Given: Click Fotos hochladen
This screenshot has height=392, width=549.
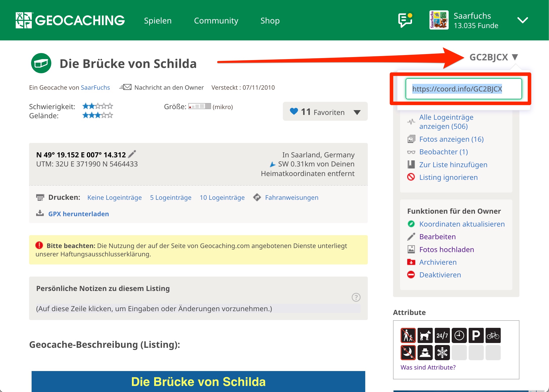Looking at the screenshot, I should 447,250.
